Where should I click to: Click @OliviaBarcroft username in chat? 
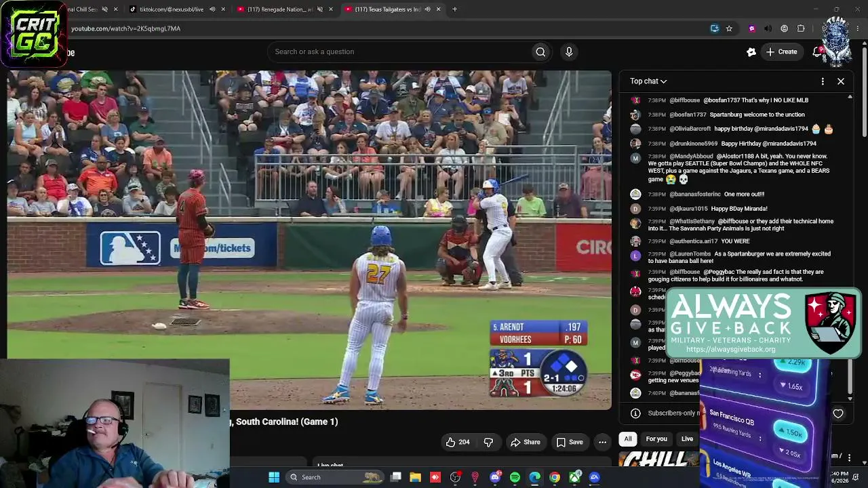pyautogui.click(x=690, y=129)
